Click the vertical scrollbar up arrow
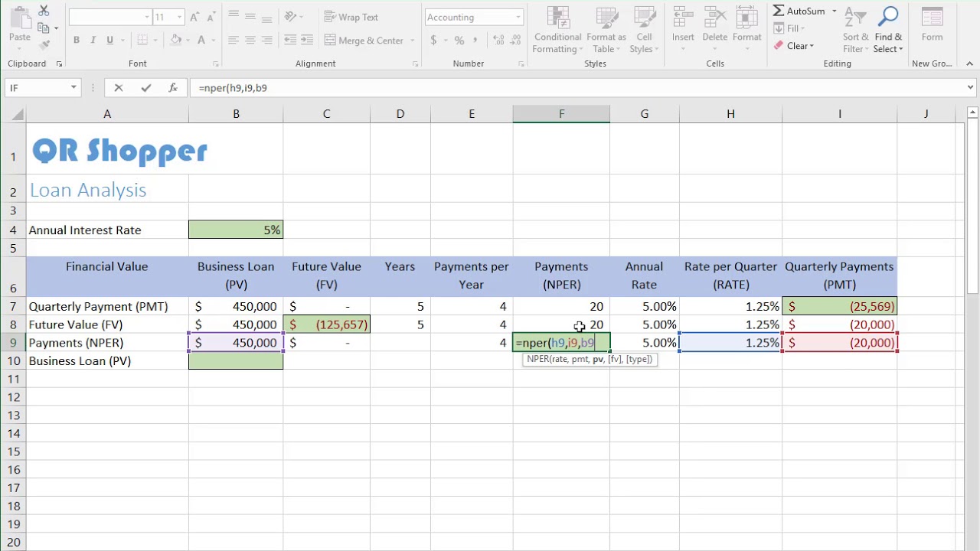The image size is (980, 551). (x=973, y=113)
